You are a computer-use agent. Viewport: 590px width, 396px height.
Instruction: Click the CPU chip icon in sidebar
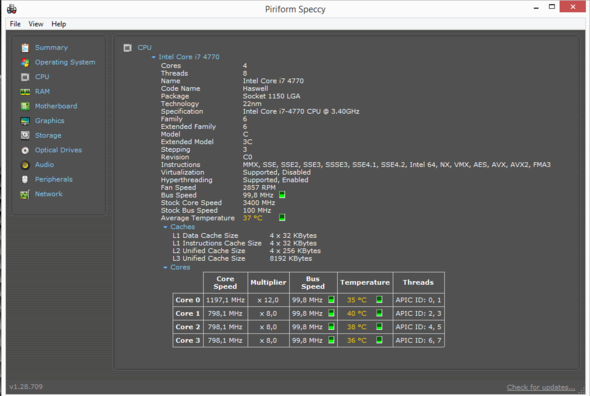[x=25, y=77]
